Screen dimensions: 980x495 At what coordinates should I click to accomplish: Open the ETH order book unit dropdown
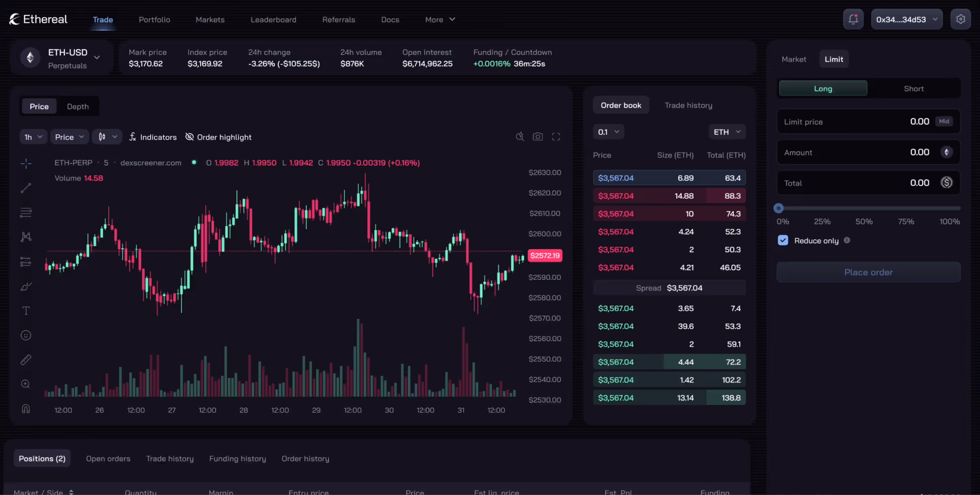[x=727, y=132]
